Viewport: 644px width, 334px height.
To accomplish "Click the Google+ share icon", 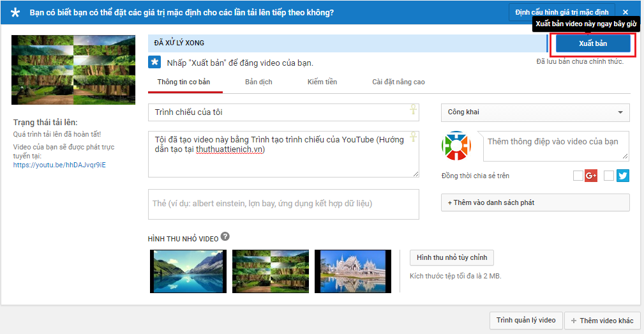I will [x=591, y=176].
